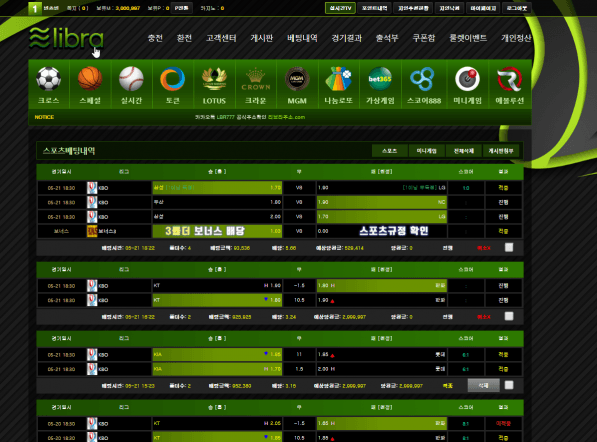Click KBO icon in the 두산 row
Image resolution: width=597 pixels, height=442 pixels.
click(x=92, y=202)
